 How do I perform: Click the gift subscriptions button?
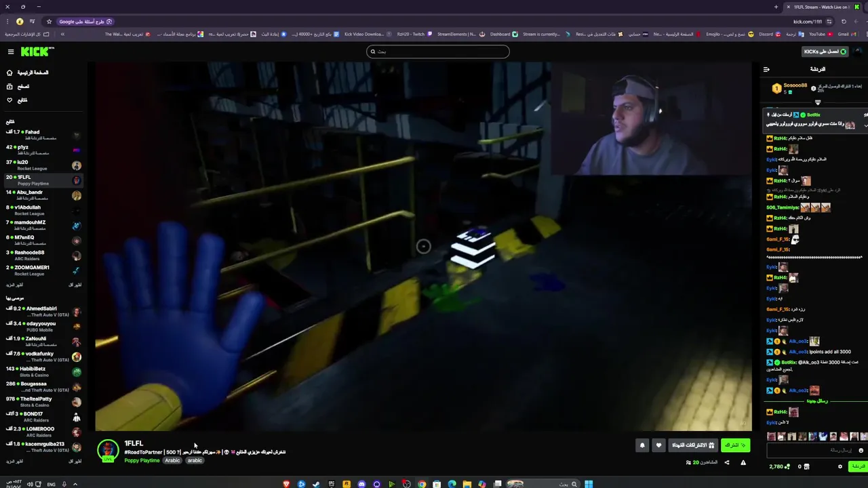pos(693,445)
